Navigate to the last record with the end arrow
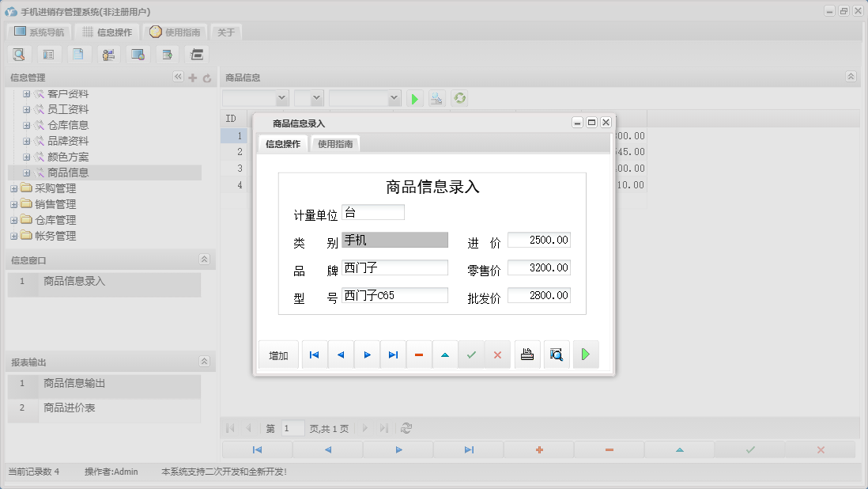868x489 pixels. (393, 354)
